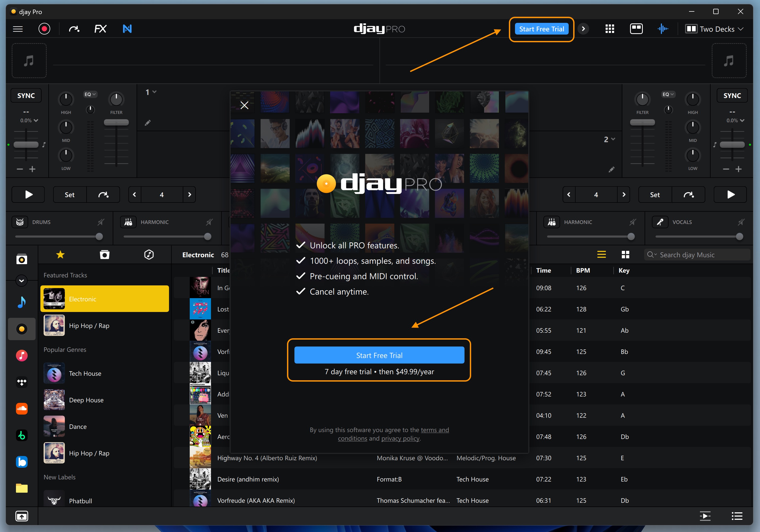Start recording with the red record button
Screen dimensions: 760x532
click(x=44, y=29)
